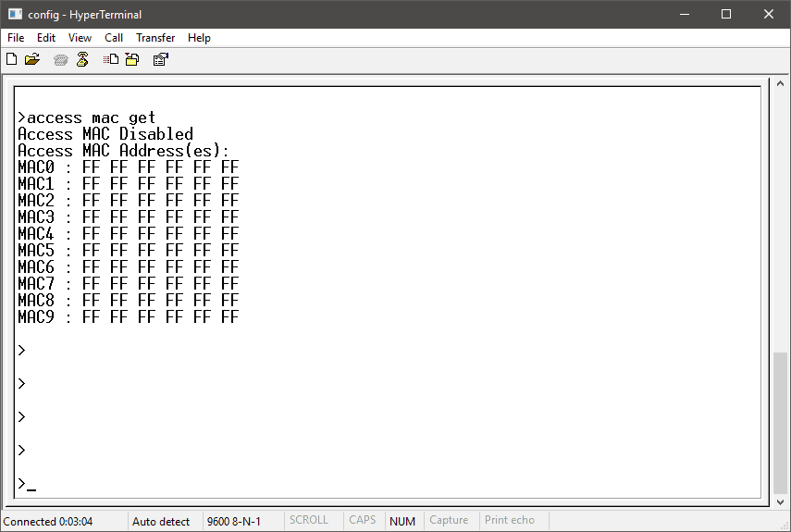Open the Transfer menu
Screen dimensions: 791x532
[x=155, y=38]
